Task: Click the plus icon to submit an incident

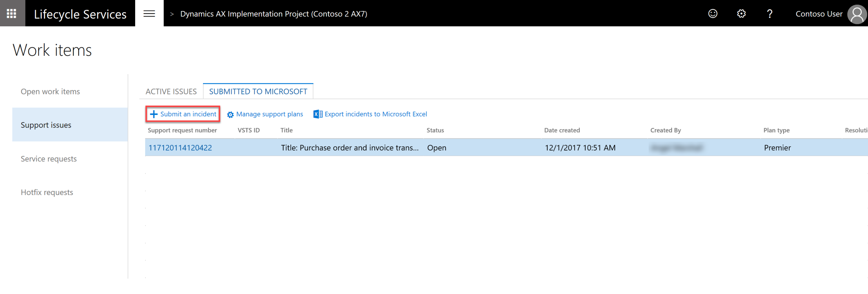Action: 154,114
